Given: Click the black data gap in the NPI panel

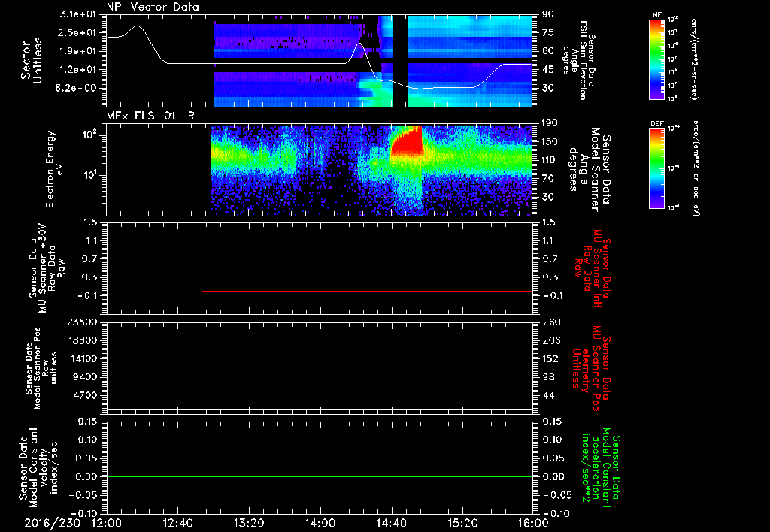Looking at the screenshot, I should click(x=401, y=60).
